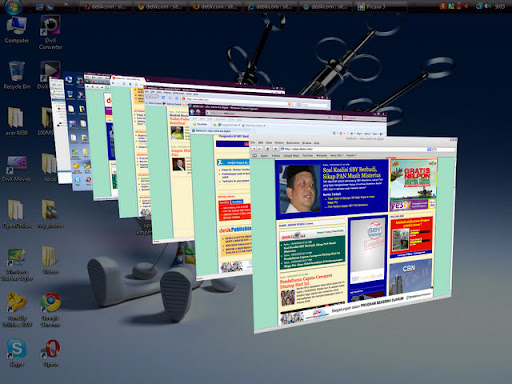The width and height of the screenshot is (512, 384).
Task: Open the Opera desktop shortcut
Action: (51, 353)
